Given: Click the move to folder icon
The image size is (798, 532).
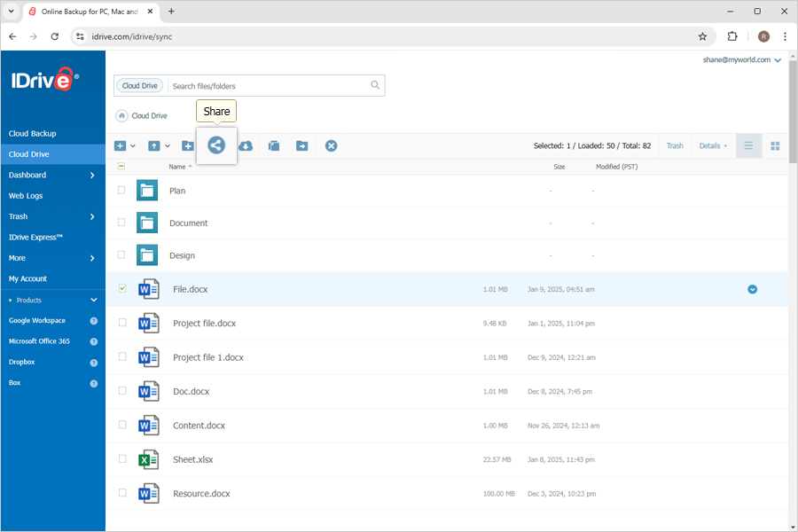Looking at the screenshot, I should pos(301,146).
